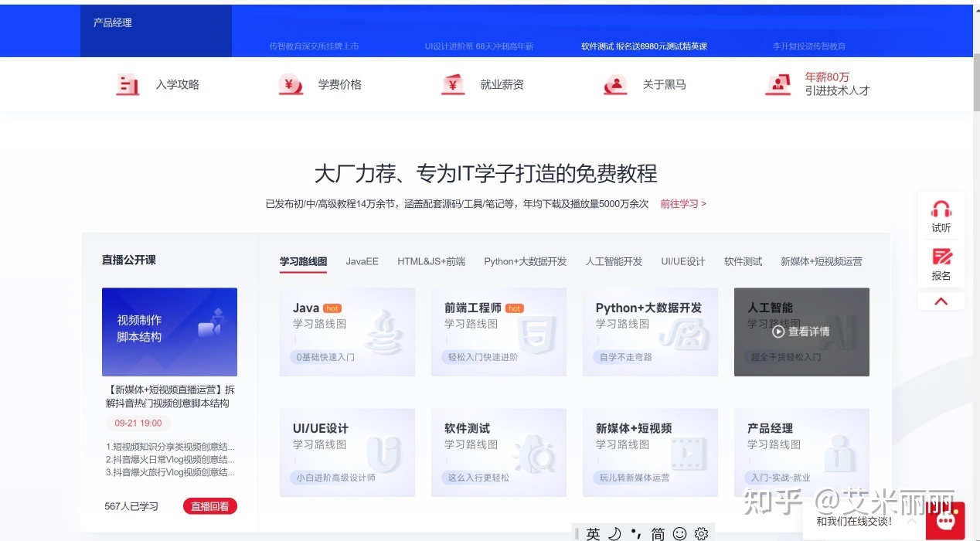Open the 前往学习 link
The image size is (980, 541).
click(681, 203)
